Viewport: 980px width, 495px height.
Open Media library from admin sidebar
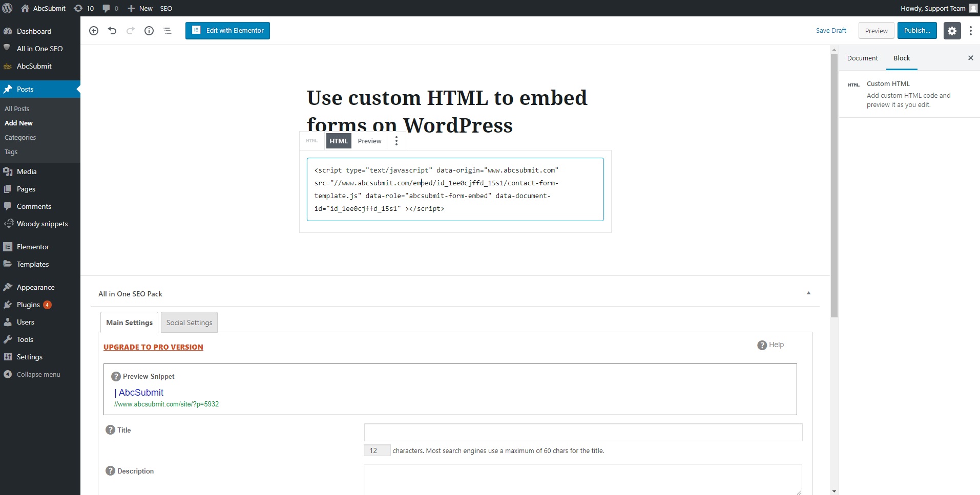tap(26, 171)
